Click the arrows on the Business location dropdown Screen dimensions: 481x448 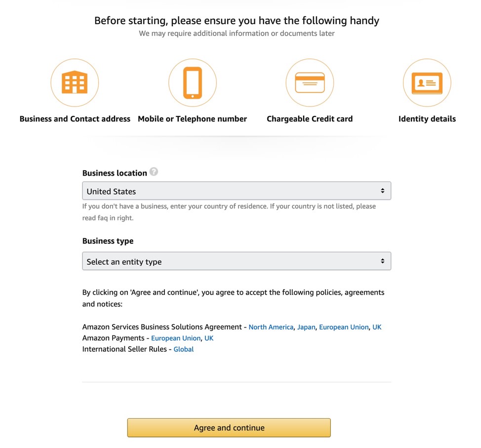click(383, 190)
